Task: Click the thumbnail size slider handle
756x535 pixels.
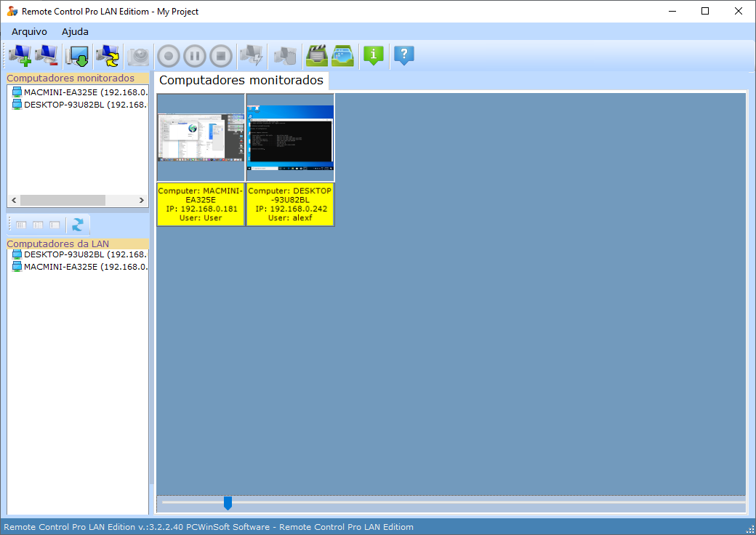Action: point(228,502)
